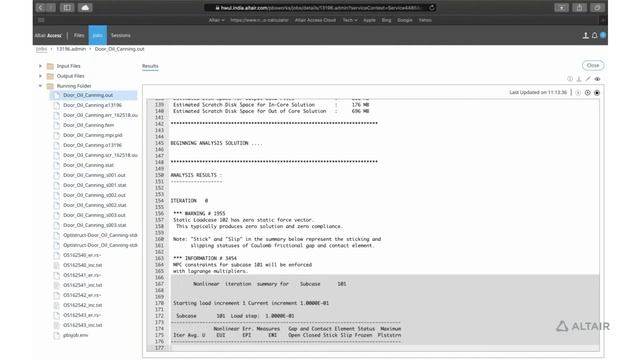640x360 pixels.
Task: Click the Output Files folder icon
Action: click(50, 76)
